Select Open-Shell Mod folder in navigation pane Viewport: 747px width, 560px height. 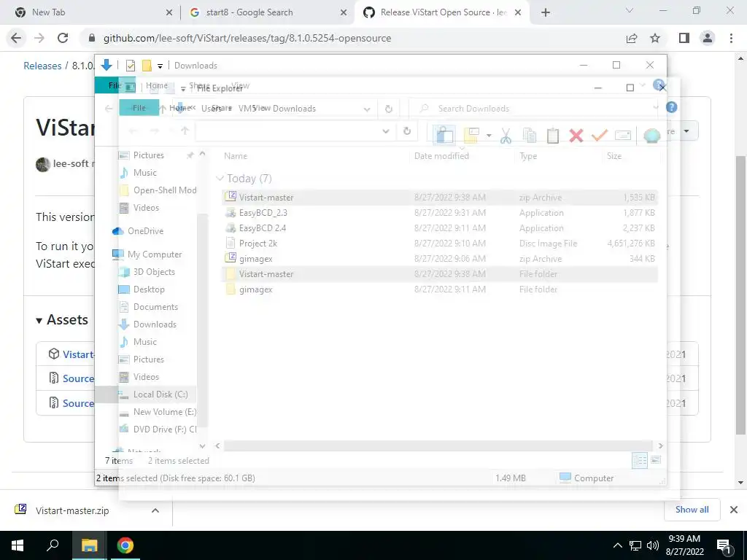pyautogui.click(x=165, y=190)
